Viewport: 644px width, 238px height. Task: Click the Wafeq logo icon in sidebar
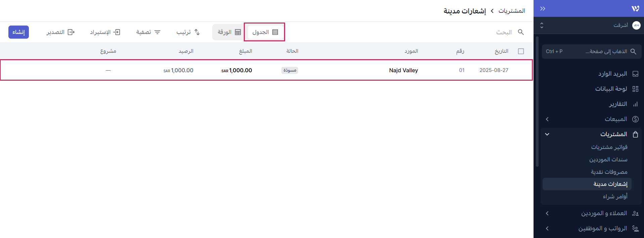(635, 8)
